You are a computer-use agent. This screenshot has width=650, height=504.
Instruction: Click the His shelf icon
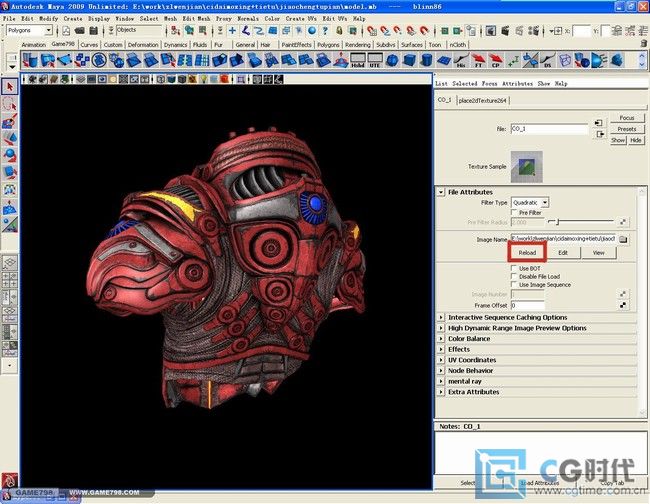click(x=461, y=61)
